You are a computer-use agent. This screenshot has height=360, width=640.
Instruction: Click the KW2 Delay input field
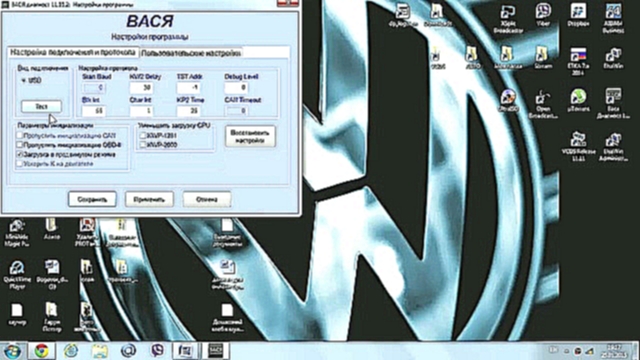(x=141, y=87)
